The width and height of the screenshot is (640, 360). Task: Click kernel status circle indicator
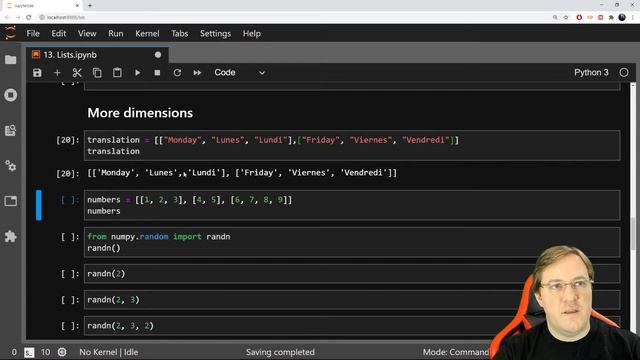tap(624, 73)
